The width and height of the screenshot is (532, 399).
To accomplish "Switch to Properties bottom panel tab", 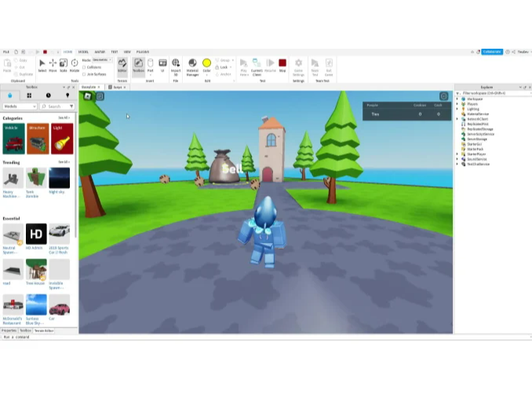I will (x=9, y=331).
